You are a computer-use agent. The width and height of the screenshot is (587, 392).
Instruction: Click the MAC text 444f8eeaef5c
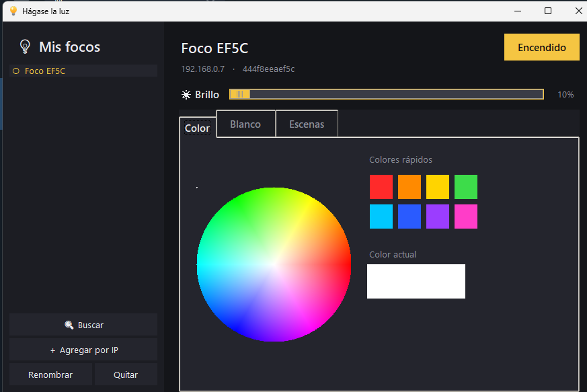(x=268, y=69)
